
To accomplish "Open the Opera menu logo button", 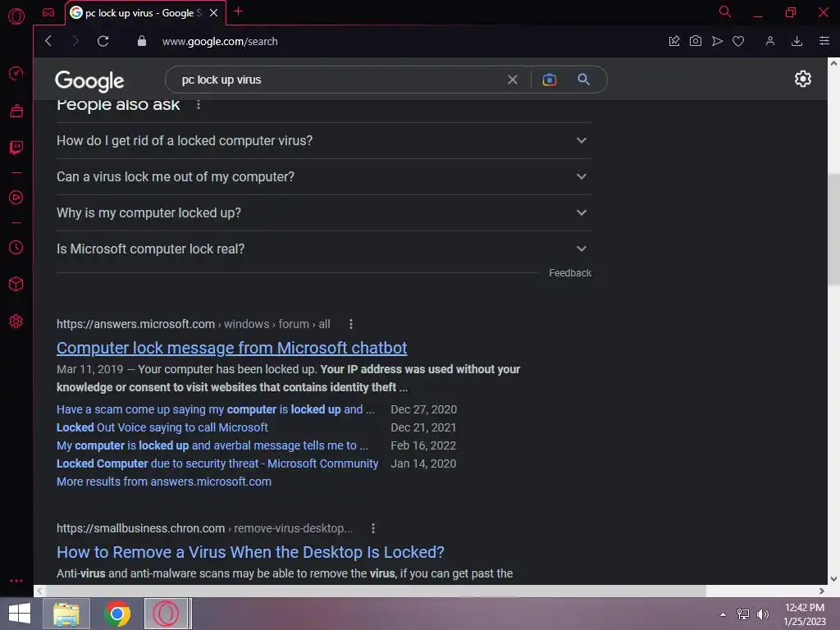I will (x=16, y=16).
